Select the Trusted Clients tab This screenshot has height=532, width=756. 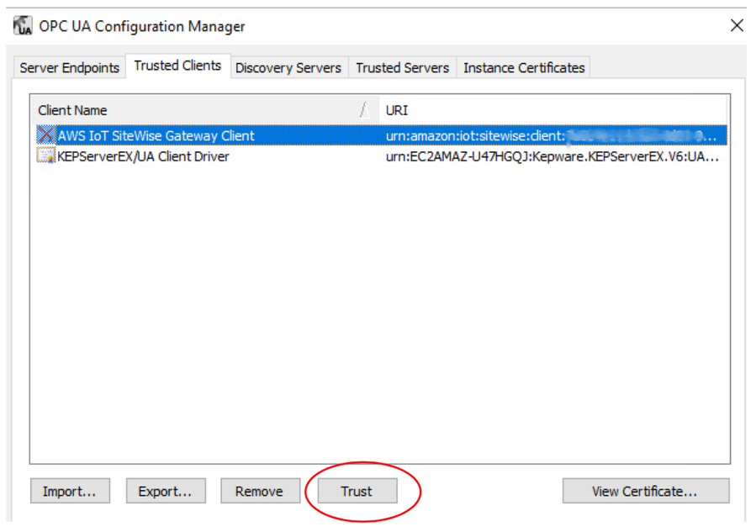(177, 66)
